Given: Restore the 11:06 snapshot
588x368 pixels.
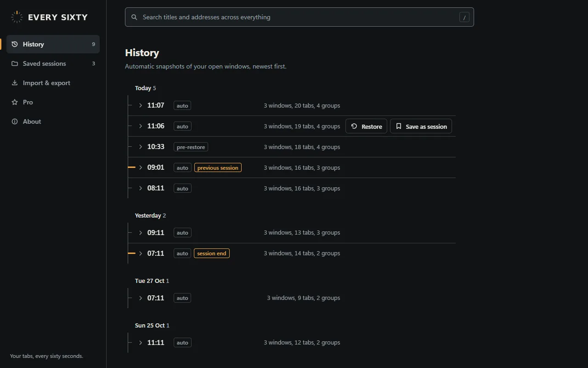Looking at the screenshot, I should tap(366, 126).
